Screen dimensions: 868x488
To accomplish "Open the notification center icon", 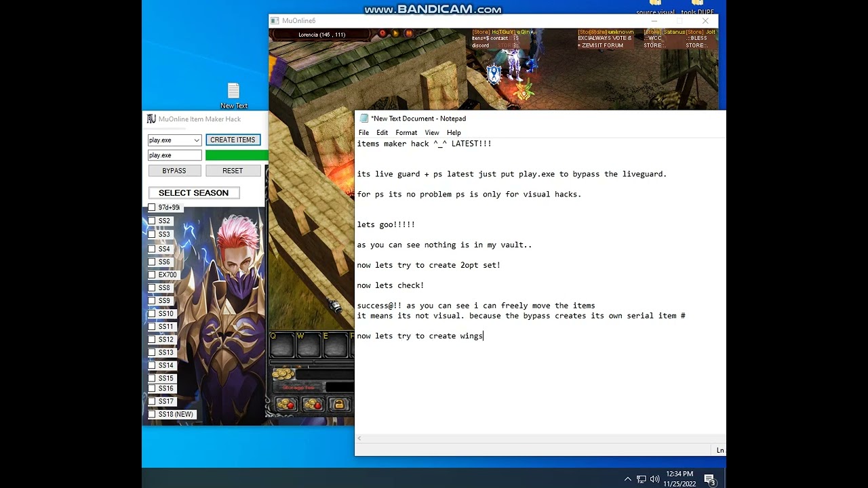I will pyautogui.click(x=710, y=480).
